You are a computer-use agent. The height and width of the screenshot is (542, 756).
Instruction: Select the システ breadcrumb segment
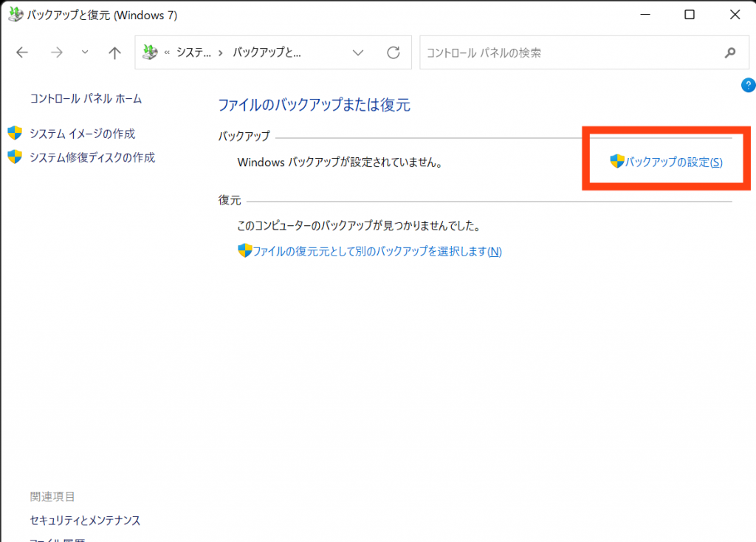click(193, 52)
